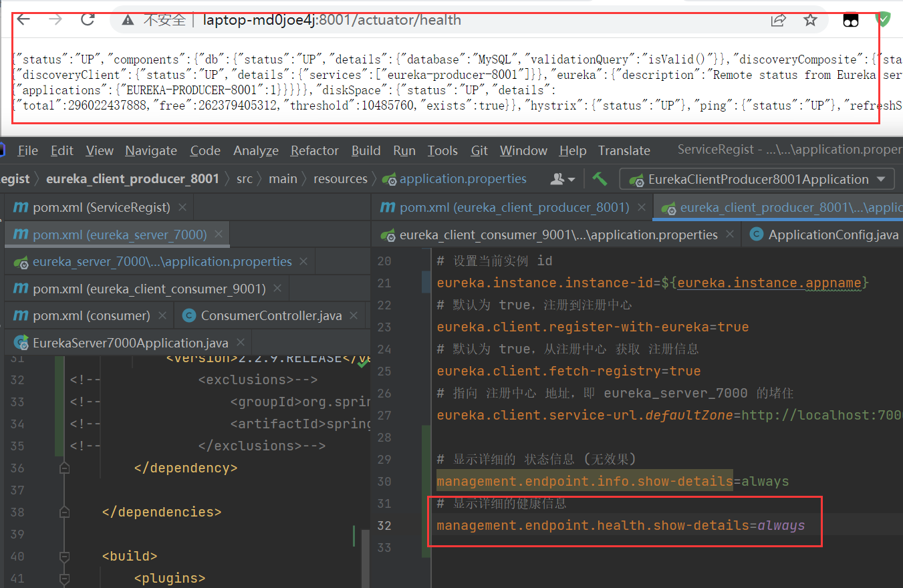Open the Edit menu
This screenshot has height=588, width=903.
point(62,150)
